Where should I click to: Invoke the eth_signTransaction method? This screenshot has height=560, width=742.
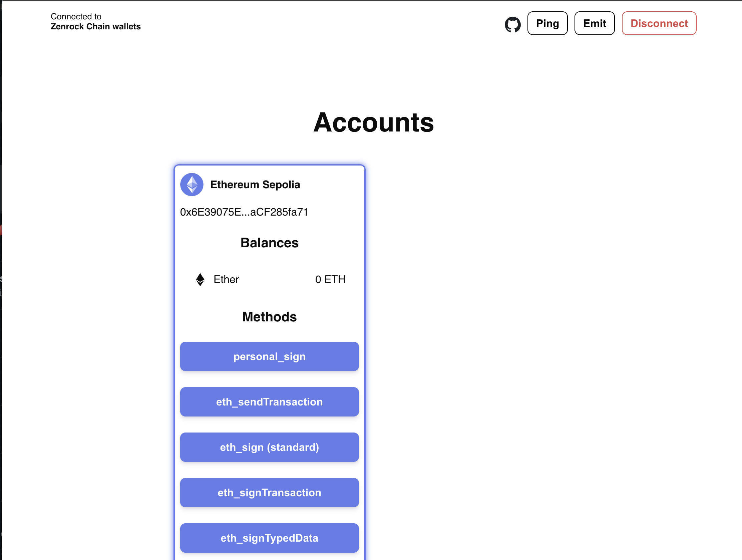(269, 493)
